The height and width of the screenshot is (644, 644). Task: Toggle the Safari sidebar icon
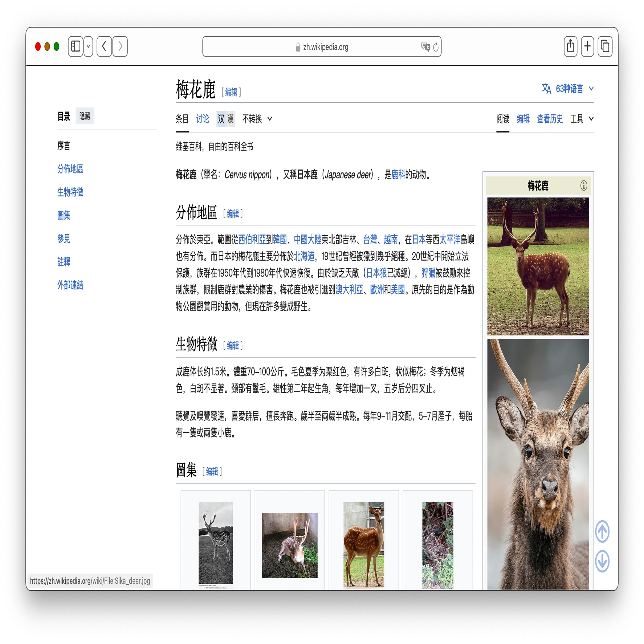click(x=76, y=46)
